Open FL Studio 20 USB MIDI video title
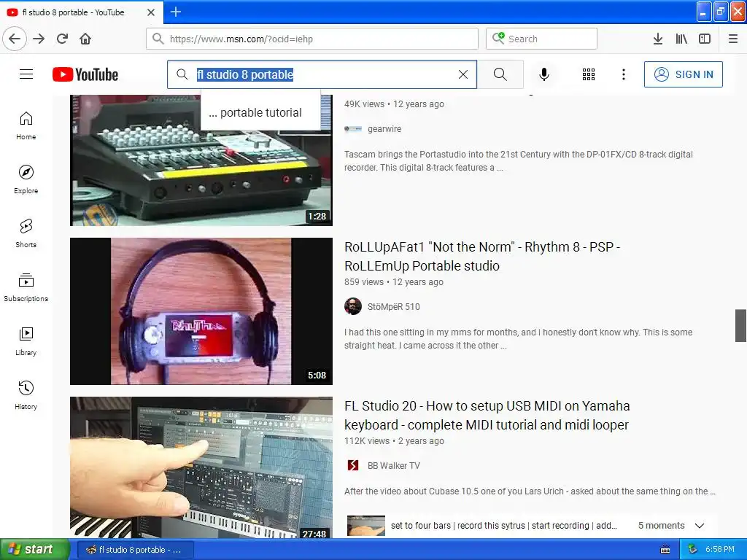 487,415
